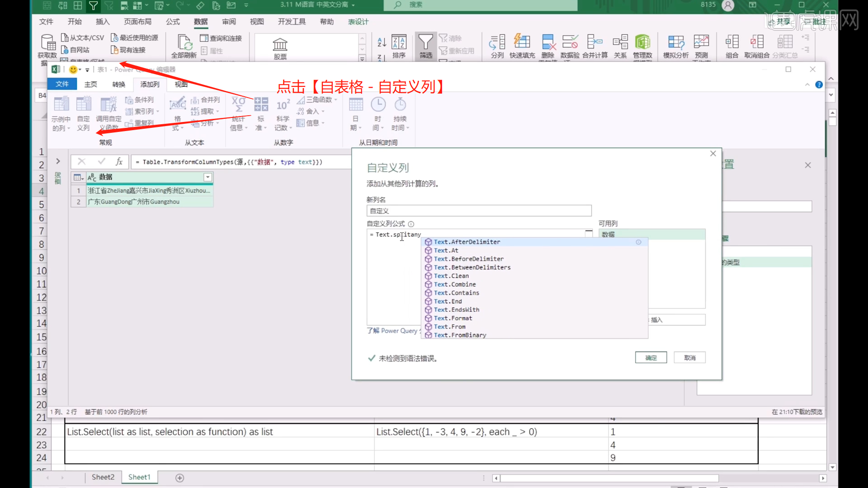Click the 分列 text to columns icon
Viewport: 868px width, 488px height.
[x=497, y=42]
